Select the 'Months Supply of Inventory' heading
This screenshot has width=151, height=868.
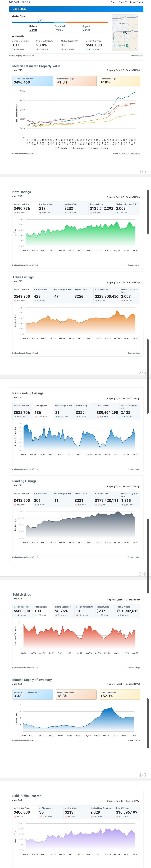32,680
